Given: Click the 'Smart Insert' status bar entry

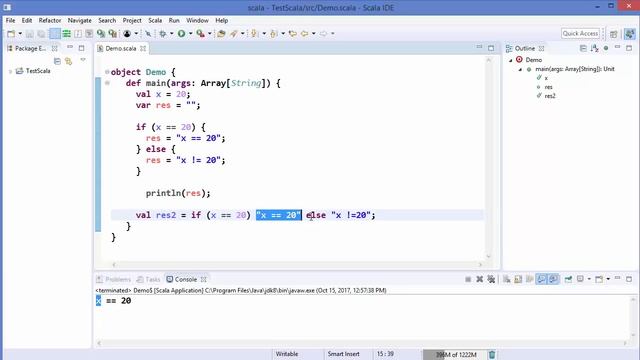Looking at the screenshot, I should tap(343, 354).
